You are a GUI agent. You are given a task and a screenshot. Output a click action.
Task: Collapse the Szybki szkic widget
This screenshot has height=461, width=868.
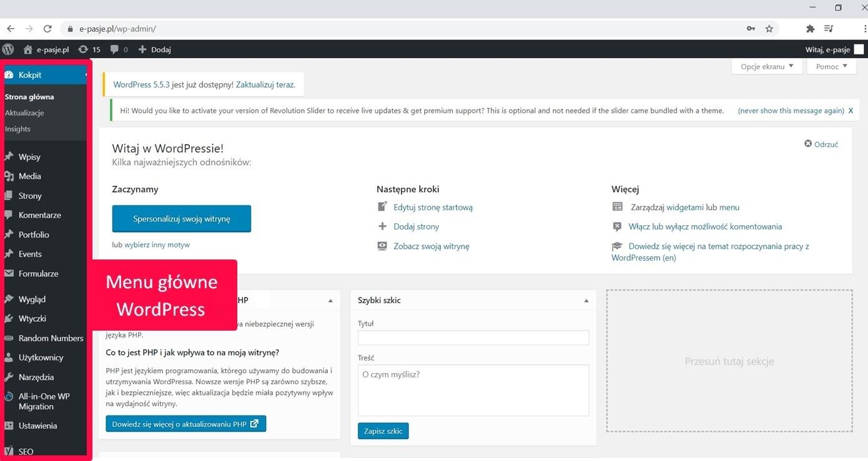[586, 300]
